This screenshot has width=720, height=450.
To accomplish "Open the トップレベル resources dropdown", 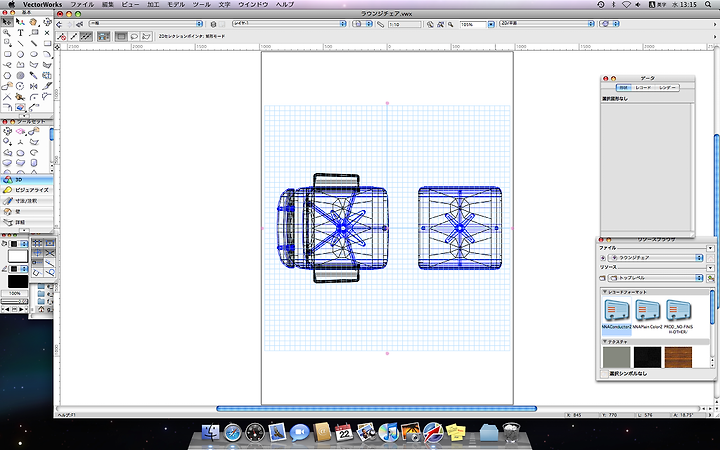I will point(656,278).
